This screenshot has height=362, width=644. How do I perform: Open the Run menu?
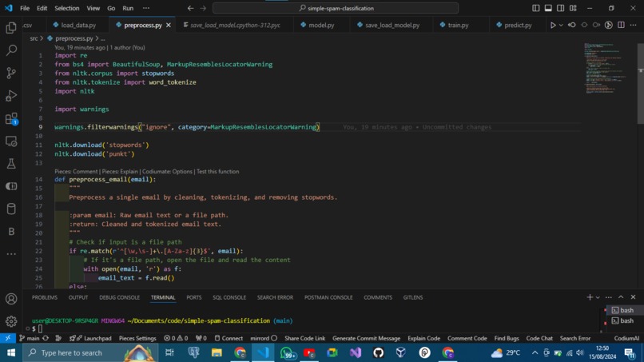pos(128,8)
